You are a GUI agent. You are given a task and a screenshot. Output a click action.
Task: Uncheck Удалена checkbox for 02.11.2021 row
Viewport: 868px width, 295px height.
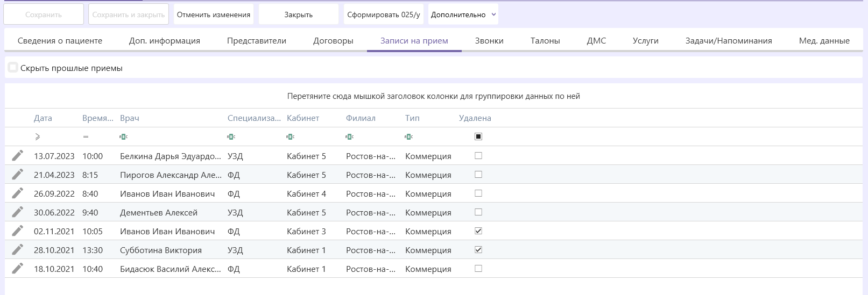click(x=478, y=231)
